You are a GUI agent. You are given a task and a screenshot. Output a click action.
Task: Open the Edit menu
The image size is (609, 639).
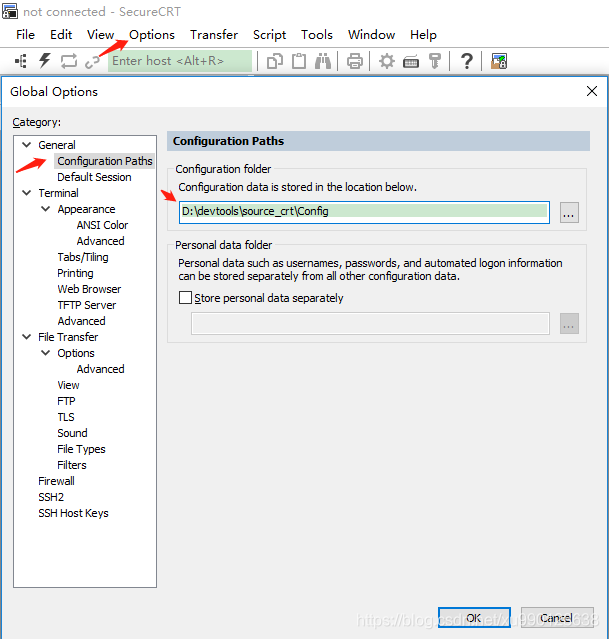(x=61, y=35)
